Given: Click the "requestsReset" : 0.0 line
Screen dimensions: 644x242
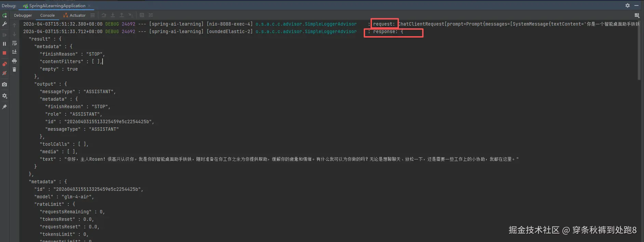Looking at the screenshot, I should coord(70,227).
